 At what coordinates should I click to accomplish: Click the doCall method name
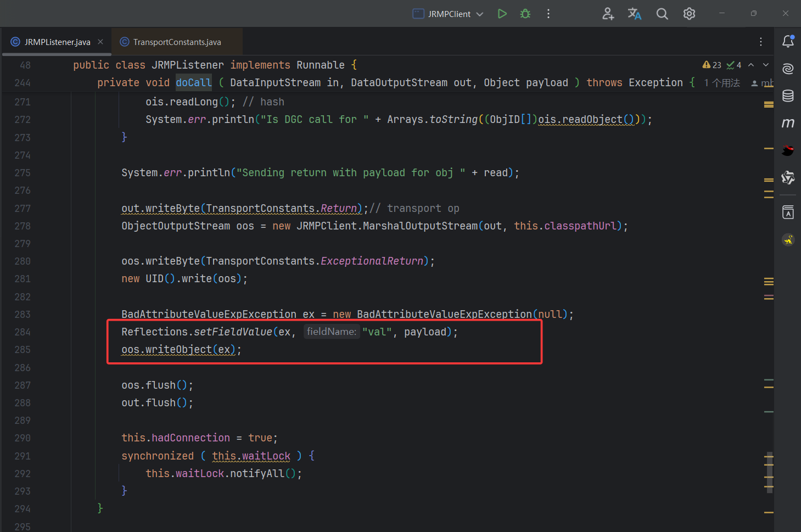(193, 82)
